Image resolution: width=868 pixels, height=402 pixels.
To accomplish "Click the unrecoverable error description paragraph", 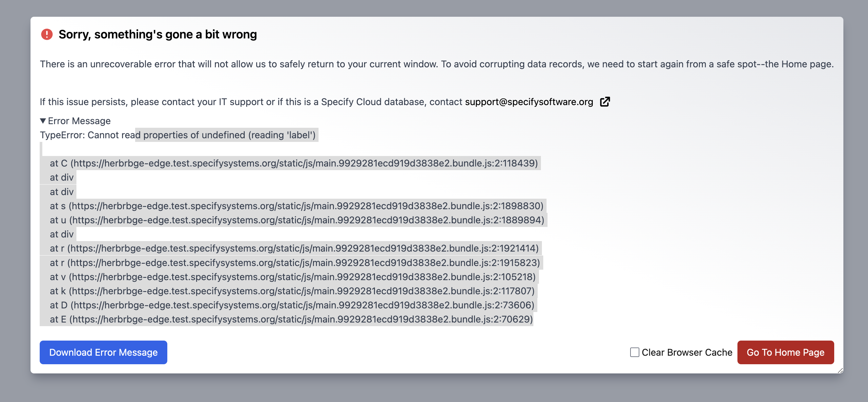I will coord(437,64).
